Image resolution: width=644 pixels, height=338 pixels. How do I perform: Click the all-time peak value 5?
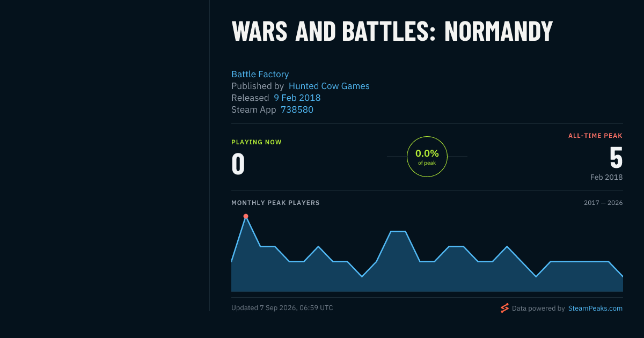(616, 158)
